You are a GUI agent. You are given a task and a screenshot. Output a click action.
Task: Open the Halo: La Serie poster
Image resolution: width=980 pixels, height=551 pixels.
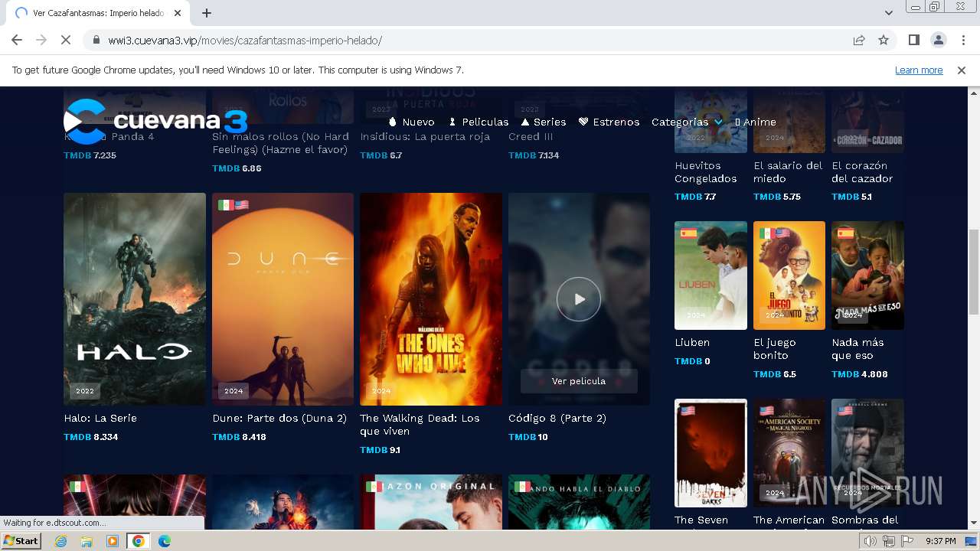pos(135,299)
